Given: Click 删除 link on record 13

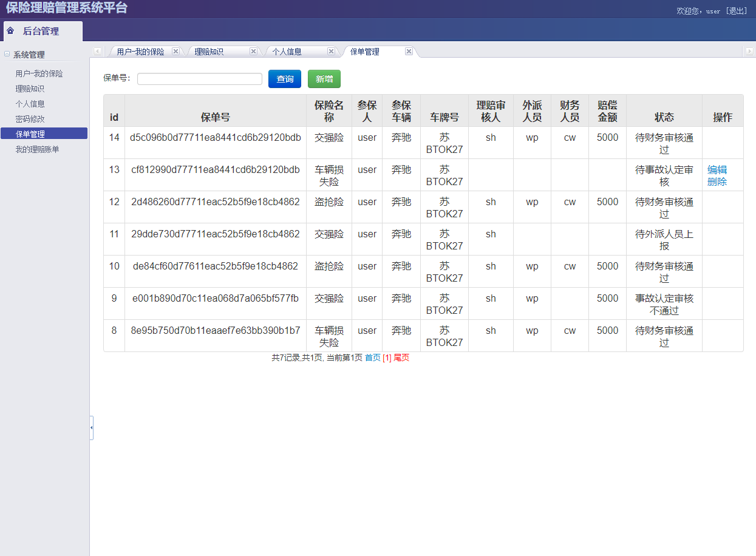Looking at the screenshot, I should point(717,180).
